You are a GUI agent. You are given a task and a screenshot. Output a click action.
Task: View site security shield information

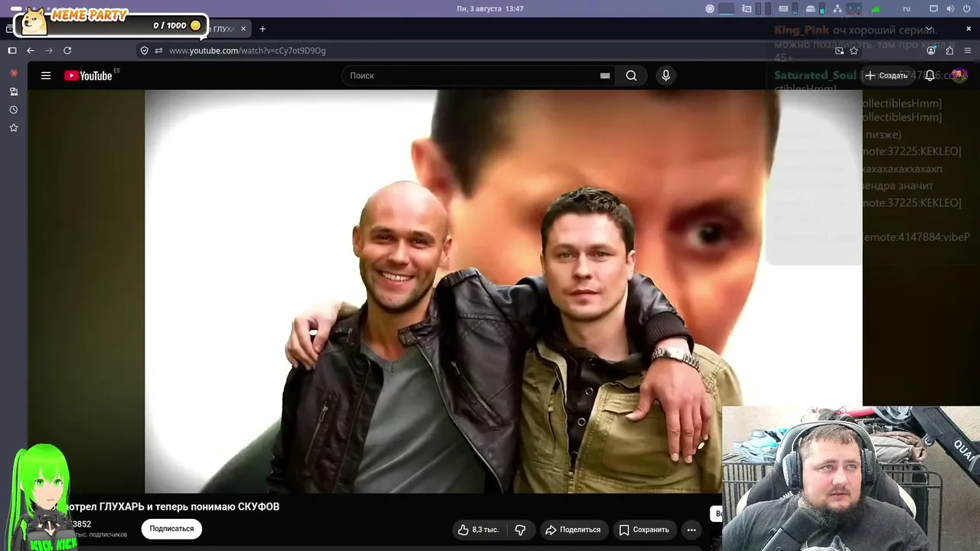(x=144, y=51)
